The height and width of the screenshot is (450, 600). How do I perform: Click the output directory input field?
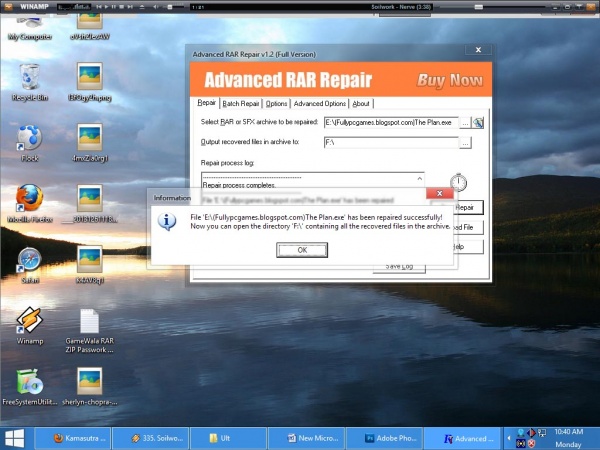[391, 142]
